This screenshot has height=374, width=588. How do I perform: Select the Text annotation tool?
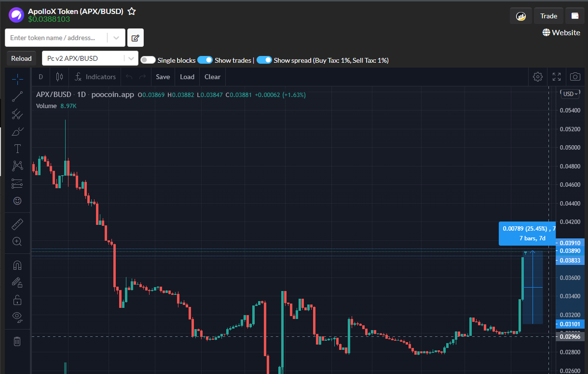pos(17,149)
